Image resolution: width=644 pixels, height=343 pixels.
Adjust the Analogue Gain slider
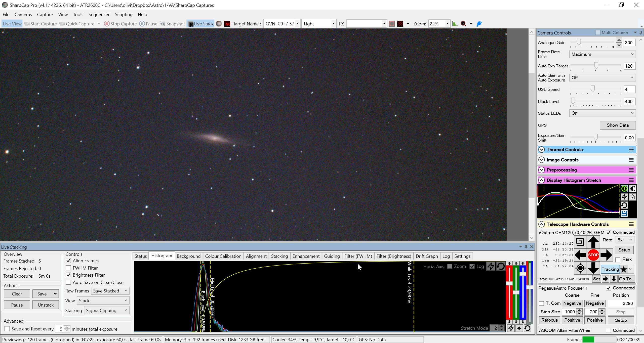coord(579,42)
